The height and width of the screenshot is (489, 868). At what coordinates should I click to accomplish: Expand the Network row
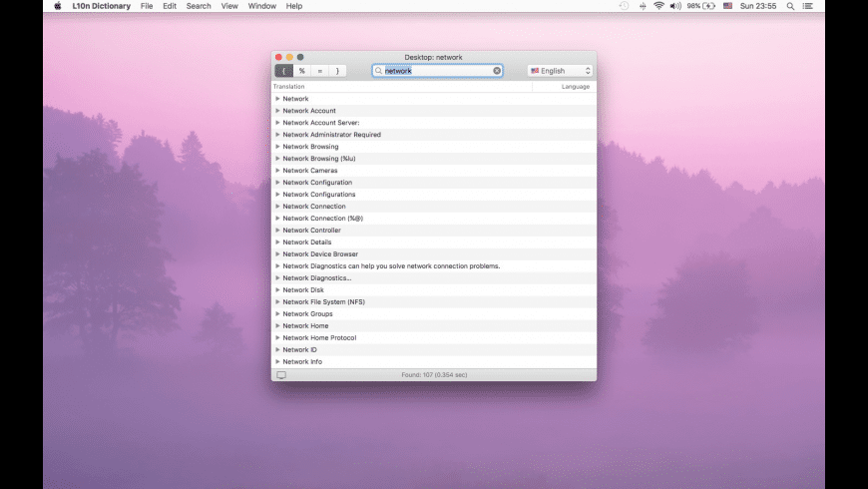tap(278, 99)
